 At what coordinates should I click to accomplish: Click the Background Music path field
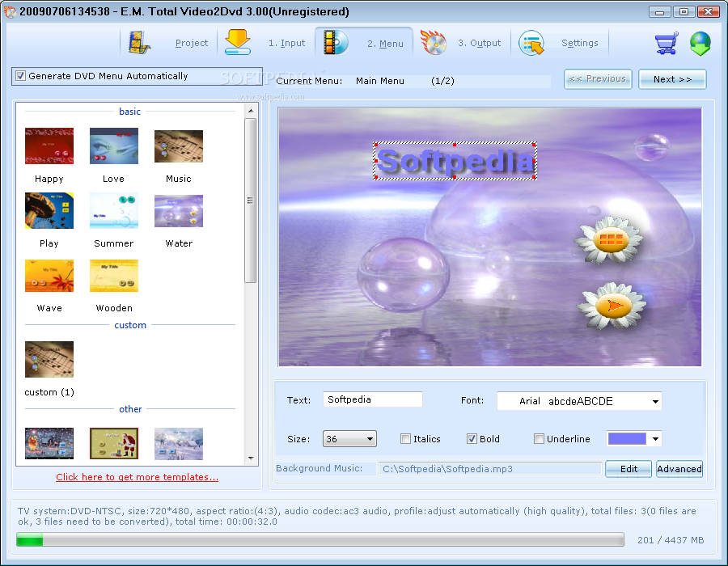pyautogui.click(x=490, y=469)
